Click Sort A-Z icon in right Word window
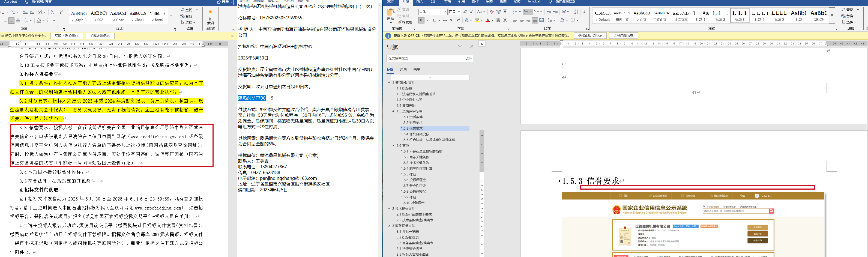Image resolution: width=868 pixels, height=257 pixels. click(576, 12)
